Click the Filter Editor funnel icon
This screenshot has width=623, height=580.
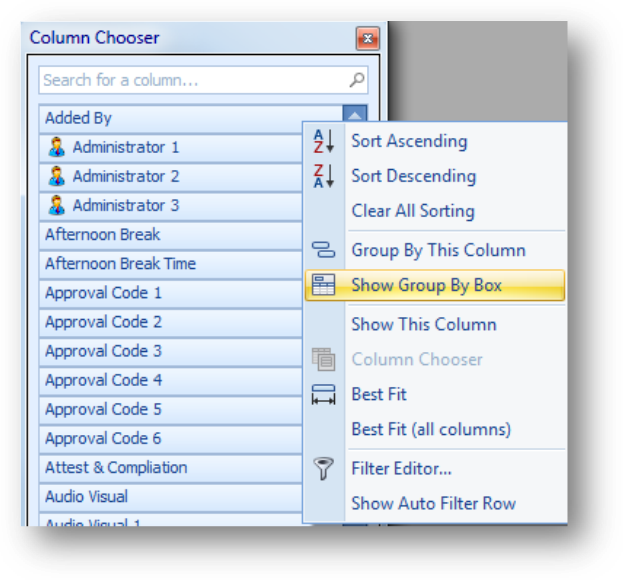tap(323, 469)
